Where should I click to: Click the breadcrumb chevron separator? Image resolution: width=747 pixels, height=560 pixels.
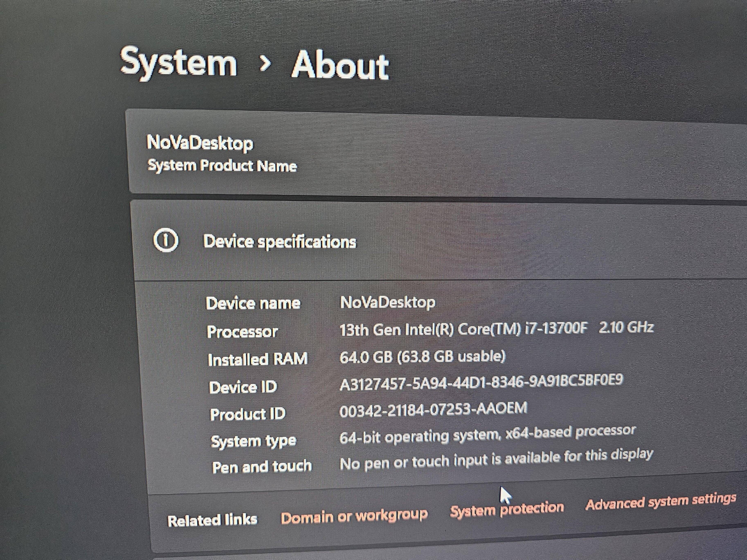pos(265,63)
